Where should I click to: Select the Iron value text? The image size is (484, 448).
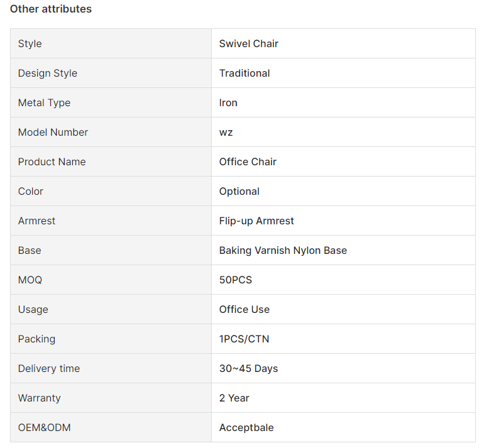[x=228, y=103]
